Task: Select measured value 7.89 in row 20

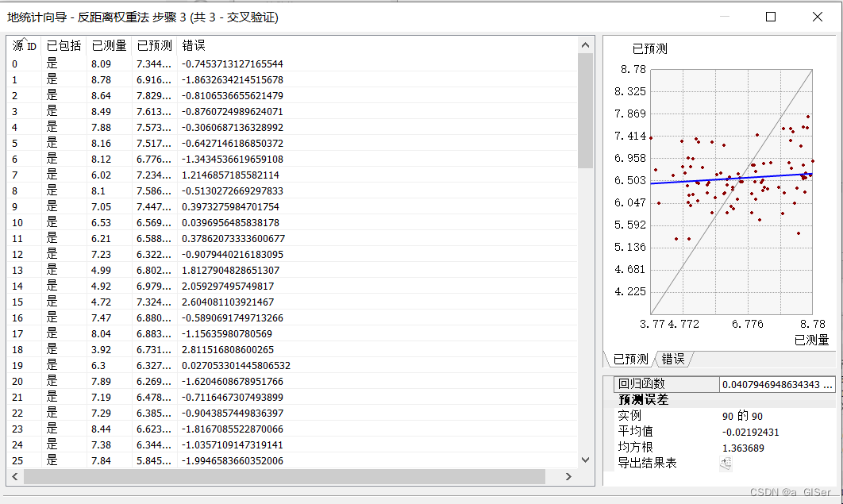Action: tap(101, 382)
